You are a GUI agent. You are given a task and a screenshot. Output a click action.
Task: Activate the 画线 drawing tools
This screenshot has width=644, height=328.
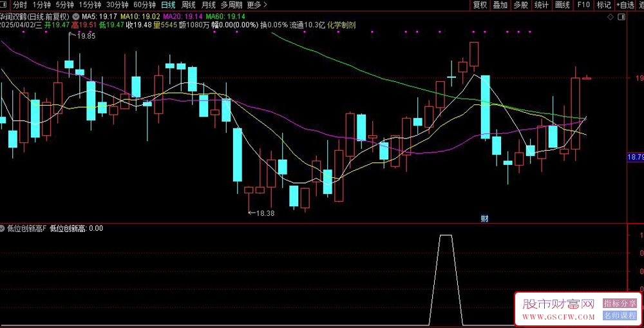click(x=562, y=5)
